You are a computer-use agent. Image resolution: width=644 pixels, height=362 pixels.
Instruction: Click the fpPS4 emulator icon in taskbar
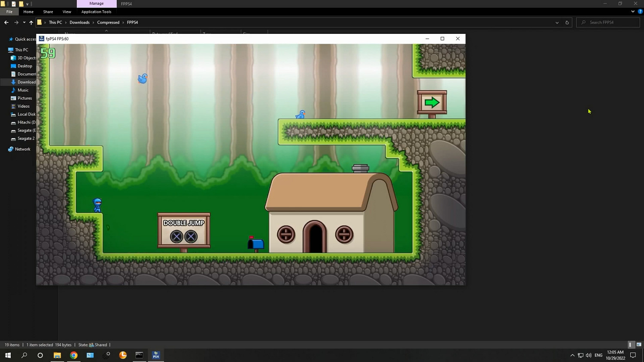coord(156,355)
